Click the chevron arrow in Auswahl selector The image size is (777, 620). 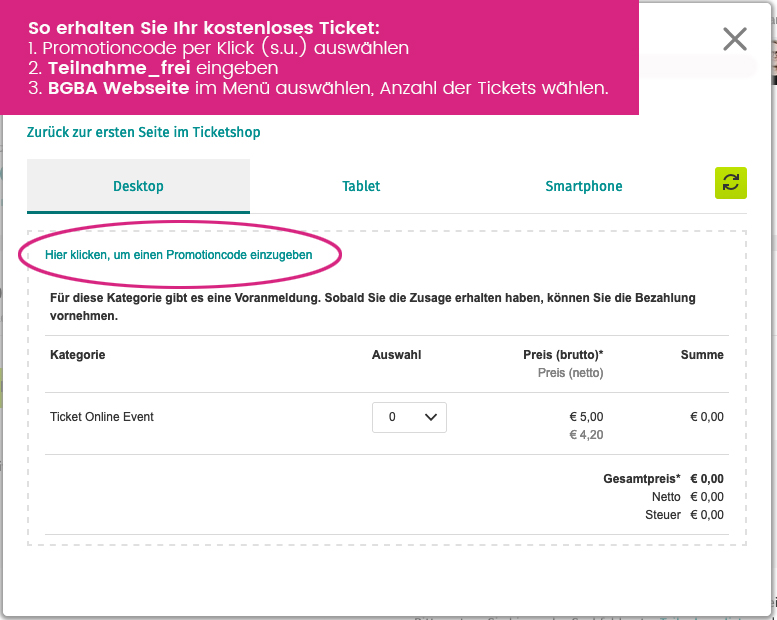[431, 417]
